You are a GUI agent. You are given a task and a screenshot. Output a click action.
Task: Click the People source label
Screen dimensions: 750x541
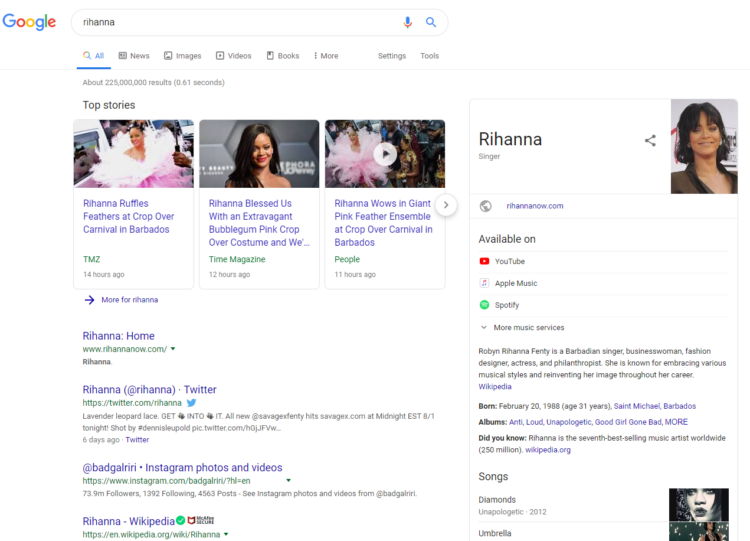pos(347,259)
